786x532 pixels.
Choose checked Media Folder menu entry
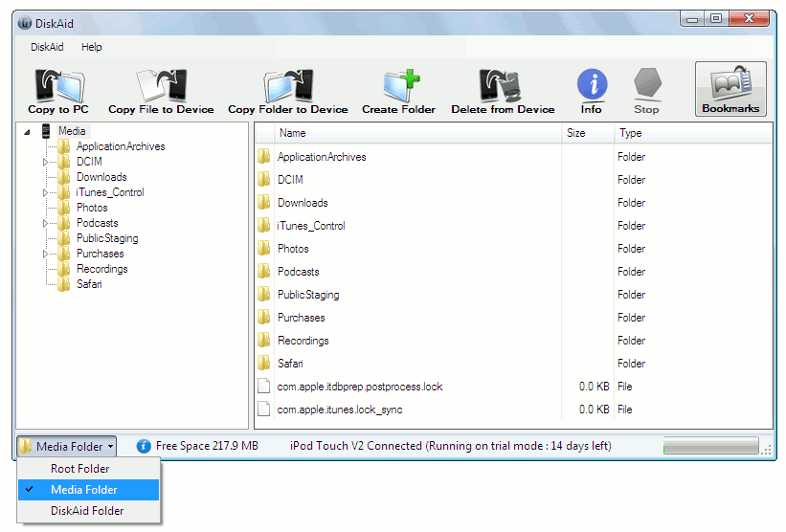89,490
